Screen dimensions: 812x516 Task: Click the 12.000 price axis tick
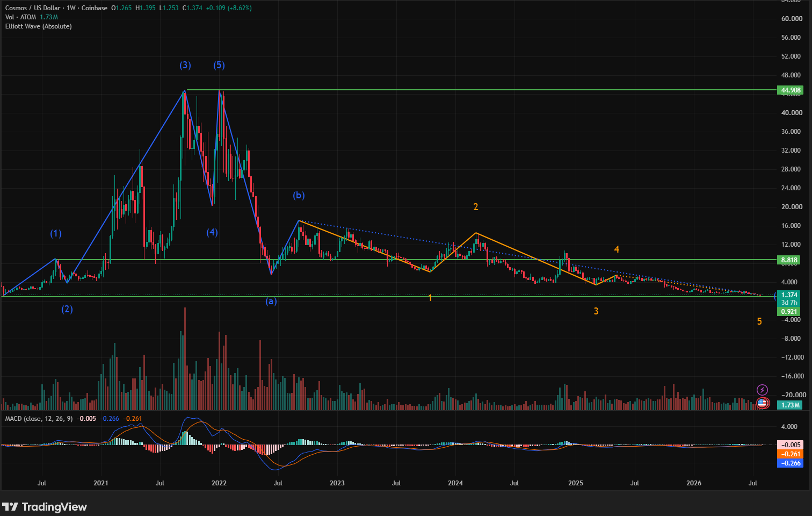pos(792,245)
